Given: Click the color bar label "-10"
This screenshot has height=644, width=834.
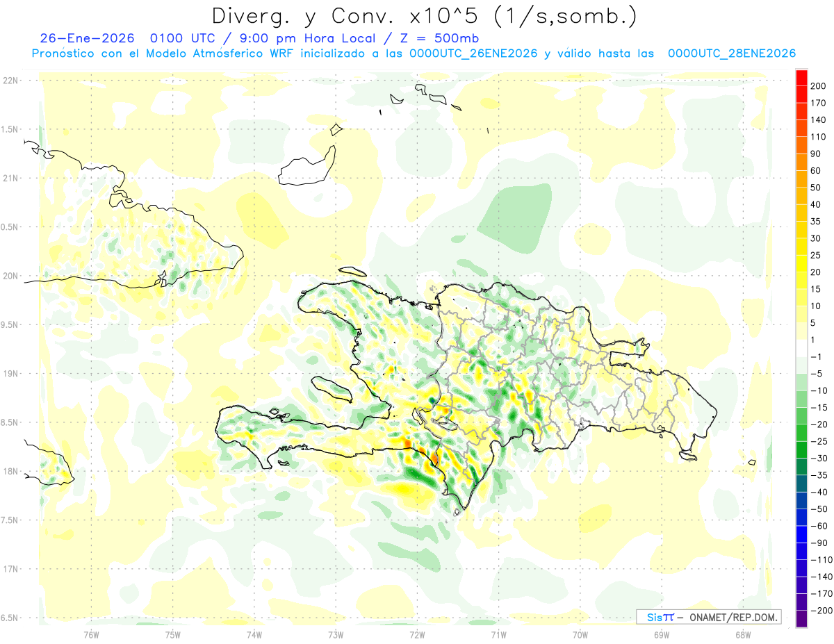Looking at the screenshot, I should [819, 391].
